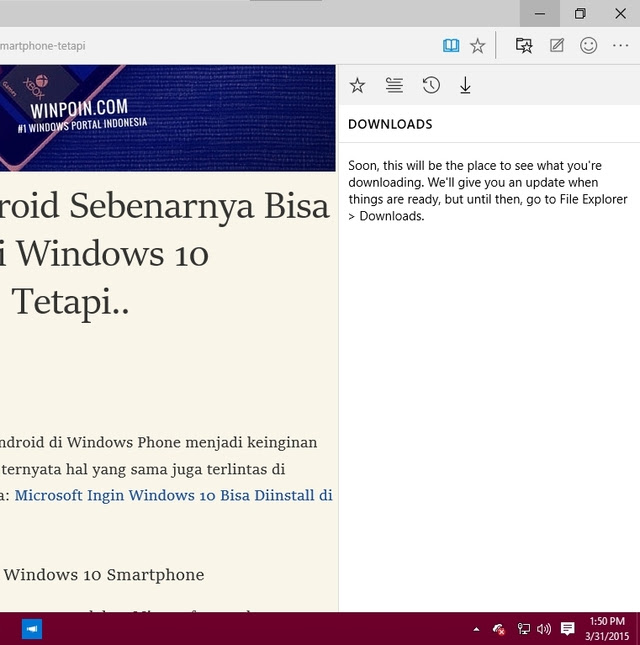Viewport: 640px width, 645px height.
Task: Click the 'Windows 10 Smartphone' subheading text
Action: coord(104,575)
